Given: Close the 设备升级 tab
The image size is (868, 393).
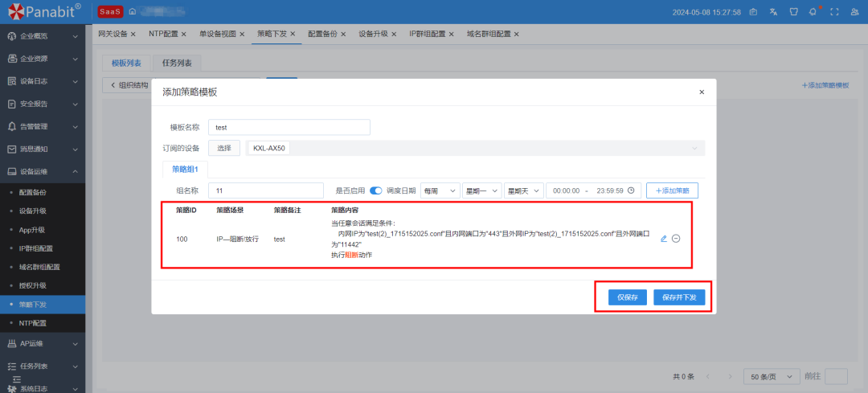Looking at the screenshot, I should point(394,34).
